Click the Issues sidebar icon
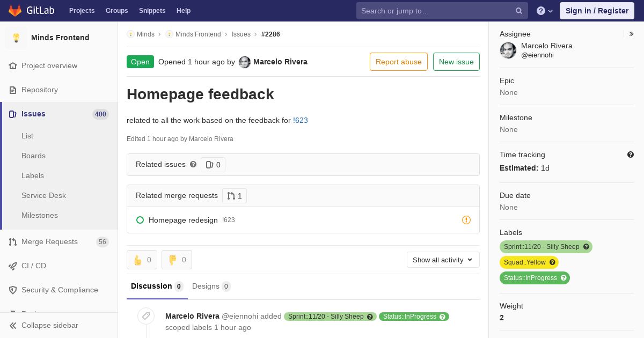This screenshot has width=644, height=338. 13,114
